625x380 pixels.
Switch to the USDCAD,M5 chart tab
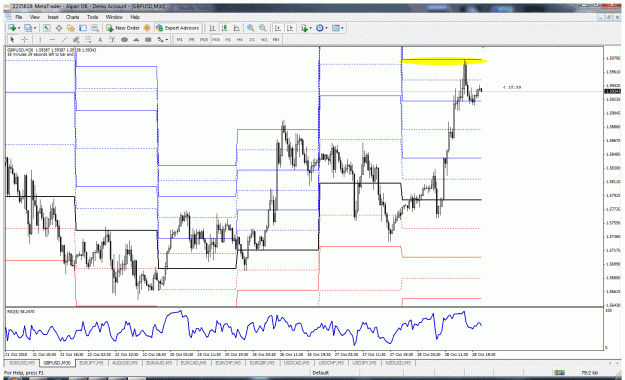point(296,363)
